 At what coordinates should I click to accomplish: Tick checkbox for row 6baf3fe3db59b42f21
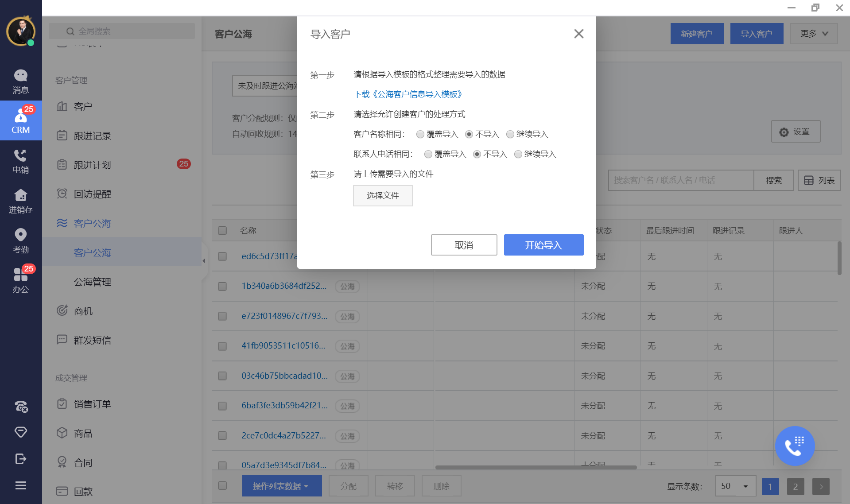[222, 406]
